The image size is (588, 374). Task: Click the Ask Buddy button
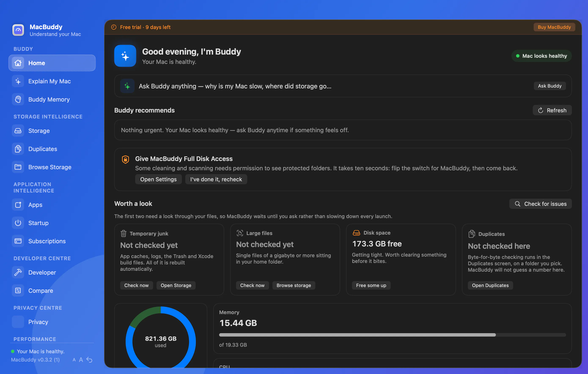[550, 86]
